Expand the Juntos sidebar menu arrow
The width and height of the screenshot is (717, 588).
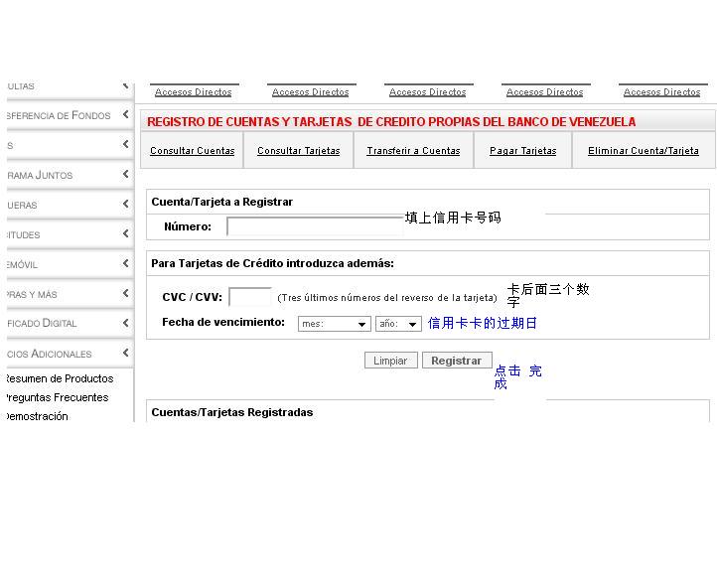(126, 174)
